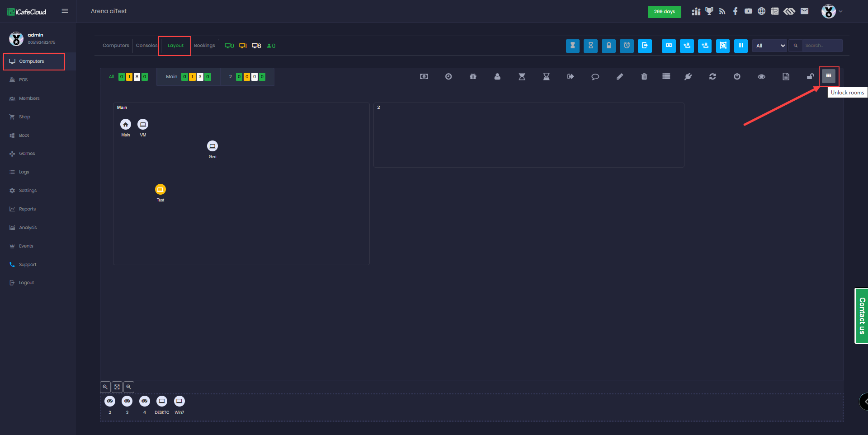Image resolution: width=868 pixels, height=435 pixels.
Task: Switch to the Bookings tab
Action: [204, 46]
